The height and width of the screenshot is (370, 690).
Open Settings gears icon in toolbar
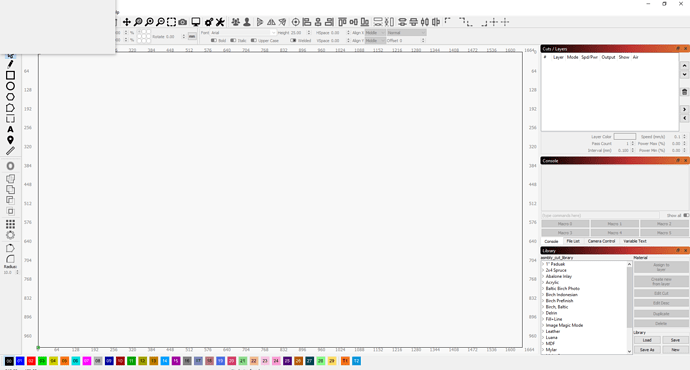coord(209,22)
